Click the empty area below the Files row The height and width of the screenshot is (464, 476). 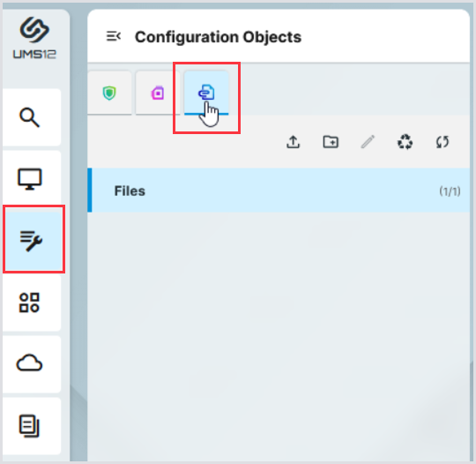[x=279, y=334]
